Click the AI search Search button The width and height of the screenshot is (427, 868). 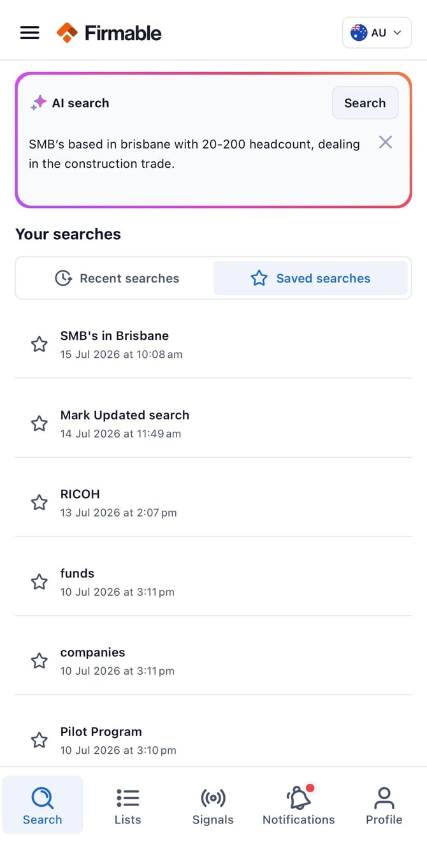click(x=365, y=103)
